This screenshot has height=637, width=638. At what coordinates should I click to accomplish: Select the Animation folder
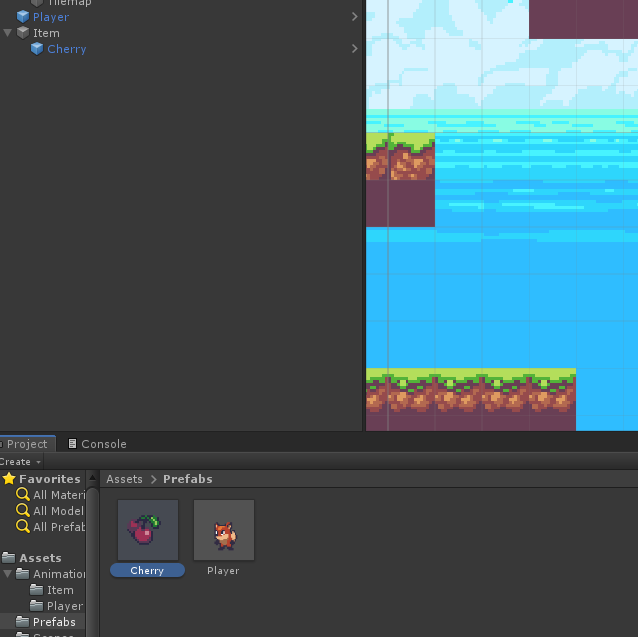tap(59, 574)
